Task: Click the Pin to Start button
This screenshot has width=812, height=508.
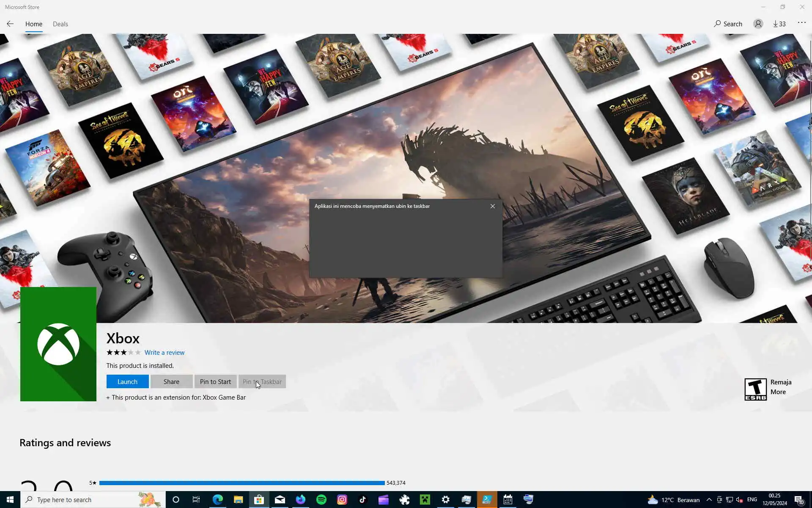Action: (x=215, y=381)
